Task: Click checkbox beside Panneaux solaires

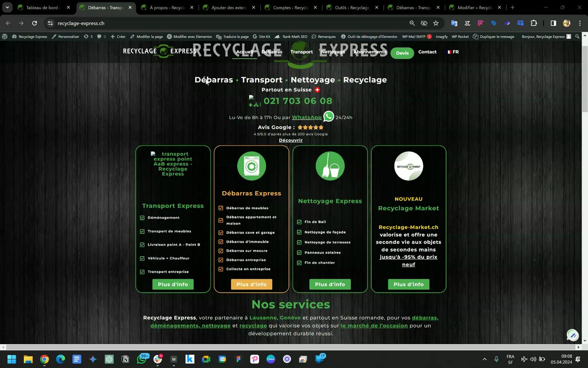Action: pos(299,253)
